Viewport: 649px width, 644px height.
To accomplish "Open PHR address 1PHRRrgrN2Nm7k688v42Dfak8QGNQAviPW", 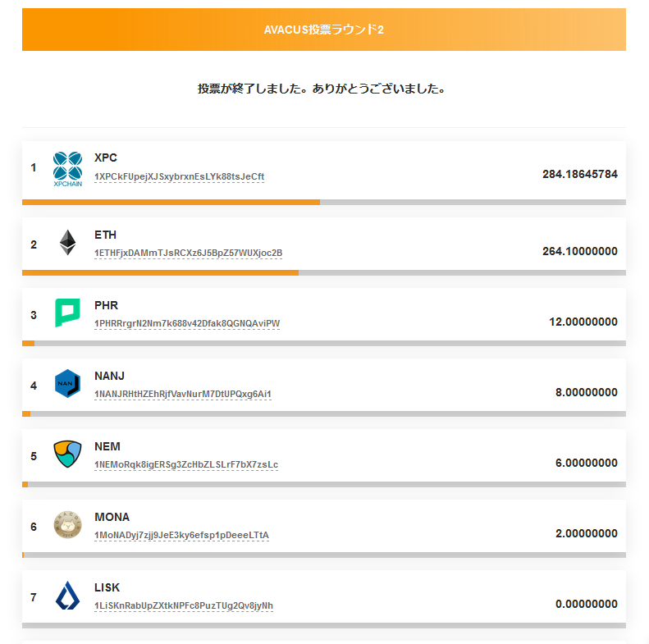I will [x=187, y=323].
